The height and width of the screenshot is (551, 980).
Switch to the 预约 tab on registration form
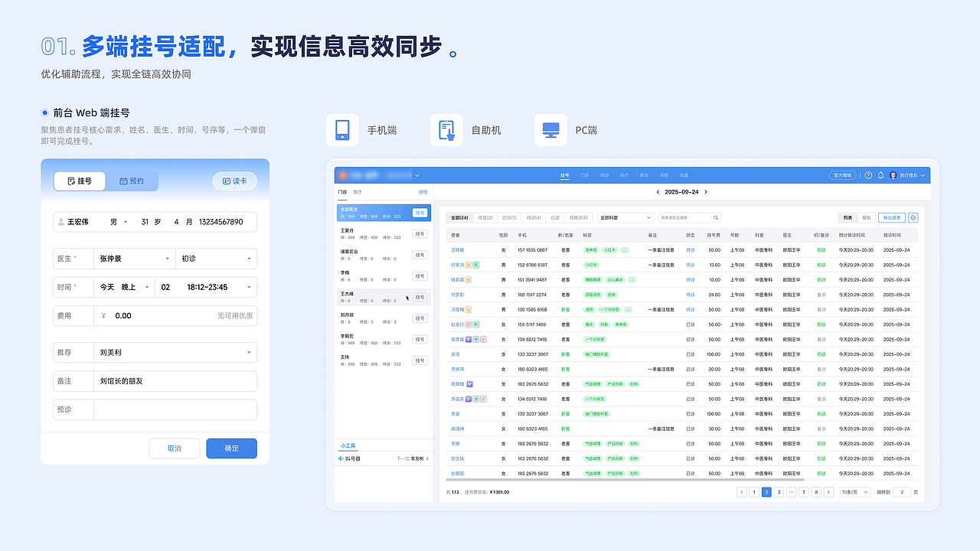[x=132, y=181]
